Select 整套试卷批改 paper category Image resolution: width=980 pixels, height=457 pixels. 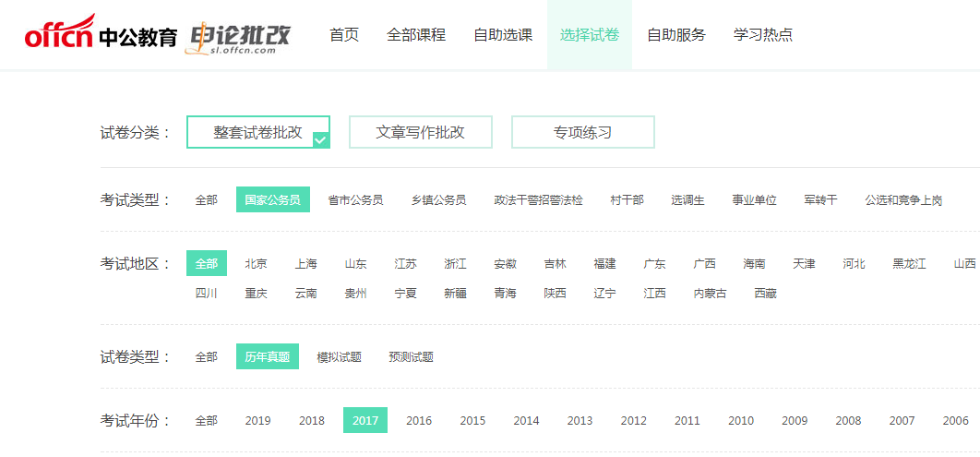(x=258, y=132)
